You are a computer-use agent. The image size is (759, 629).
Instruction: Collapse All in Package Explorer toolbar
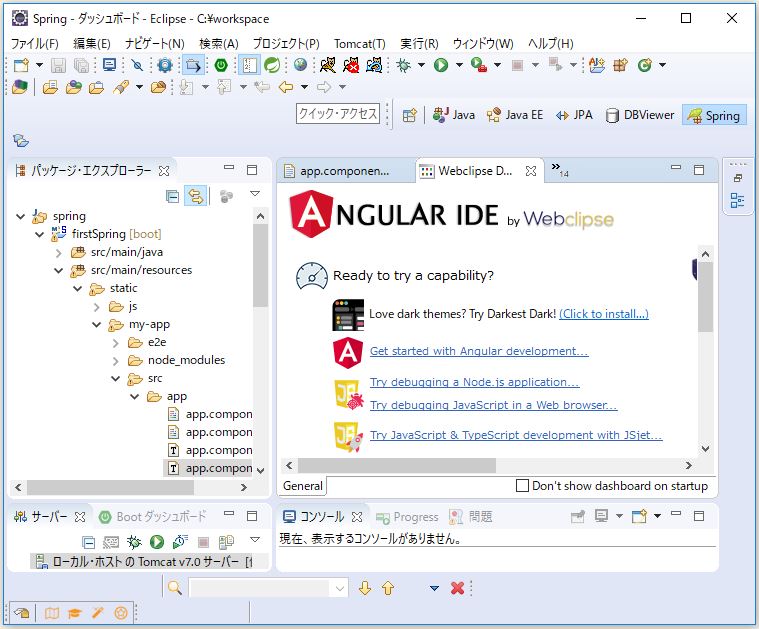pyautogui.click(x=172, y=196)
